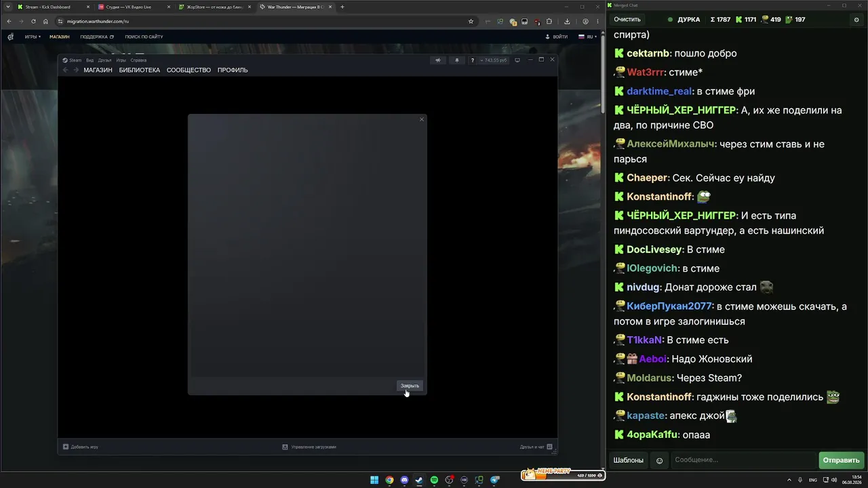The width and height of the screenshot is (868, 488).
Task: Open browser extensions puzzle icon
Action: point(549,21)
